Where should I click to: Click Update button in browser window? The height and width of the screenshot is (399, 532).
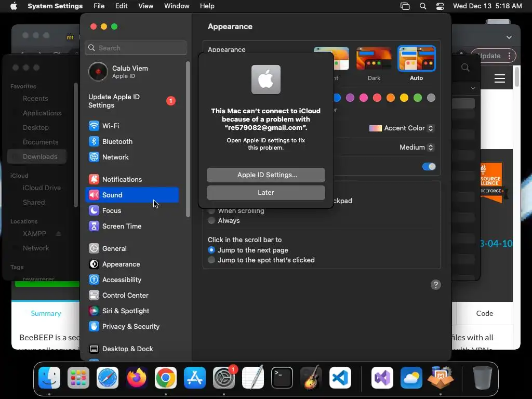(x=494, y=56)
